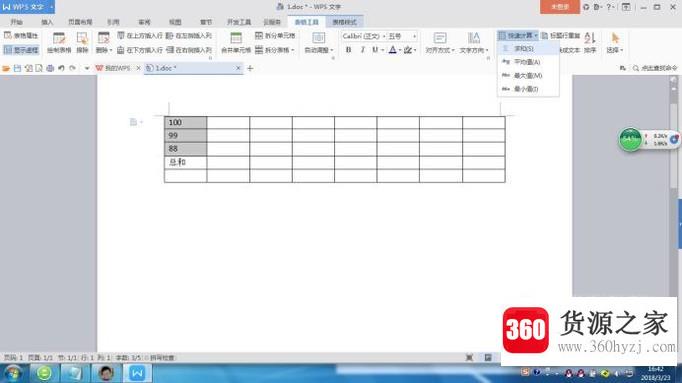Viewport: 682px width, 383px height.
Task: Click the table cell labeled 总和
Action: [186, 162]
